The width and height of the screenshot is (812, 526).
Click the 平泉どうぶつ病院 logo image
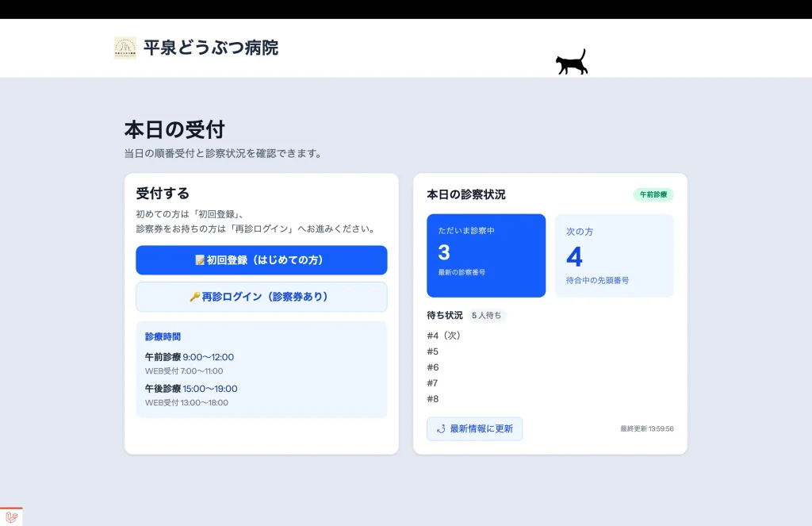[125, 48]
